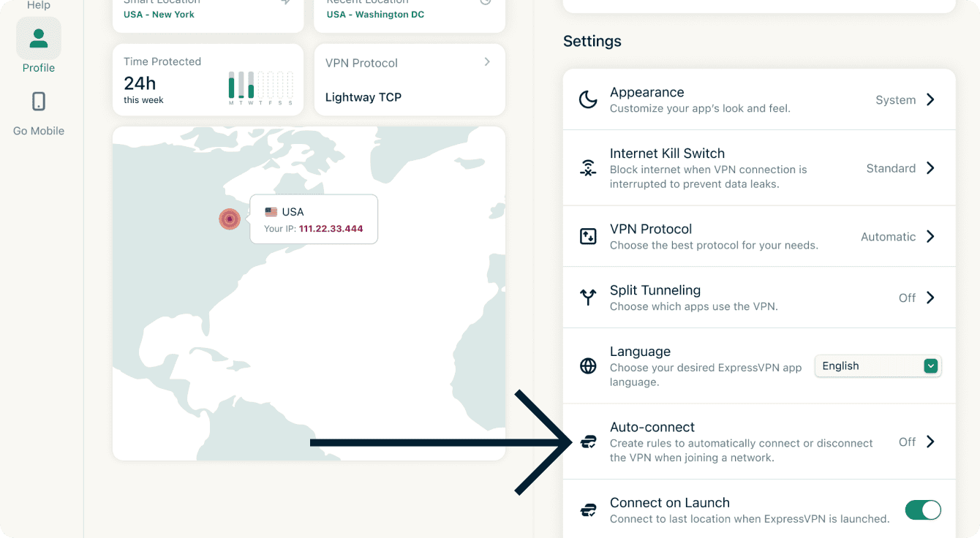Image resolution: width=980 pixels, height=538 pixels.
Task: Click the Go Mobile phone icon
Action: [x=39, y=102]
